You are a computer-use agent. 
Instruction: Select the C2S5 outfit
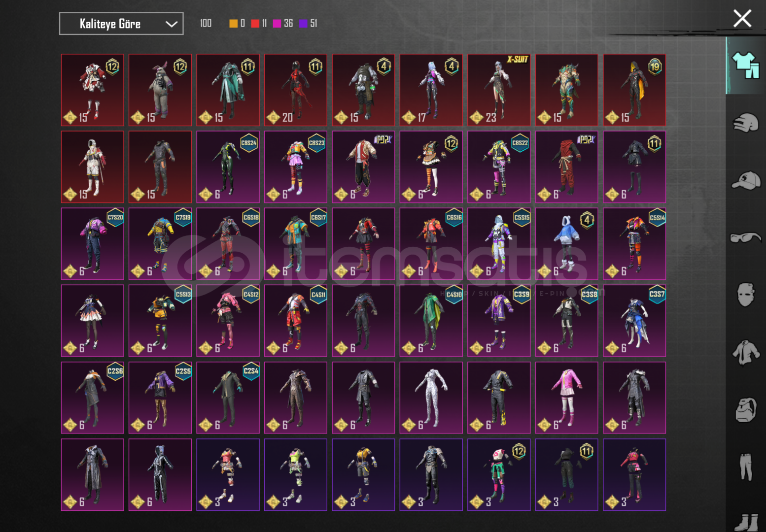point(160,398)
